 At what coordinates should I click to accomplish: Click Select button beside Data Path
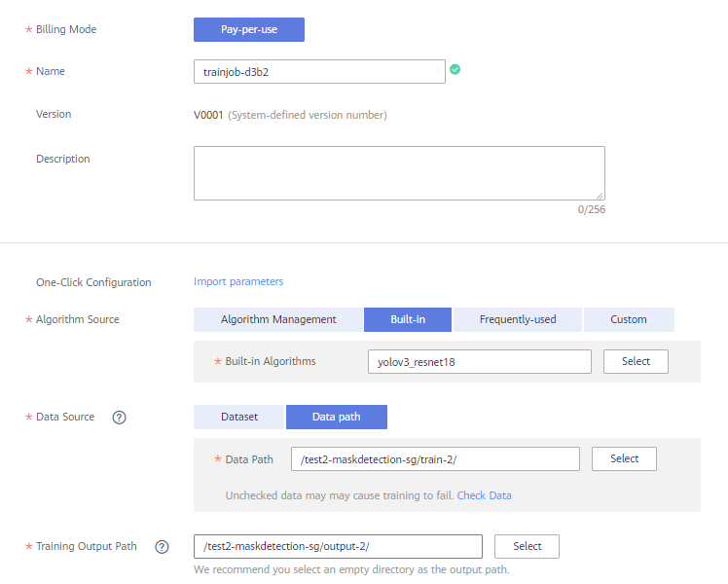coord(624,458)
